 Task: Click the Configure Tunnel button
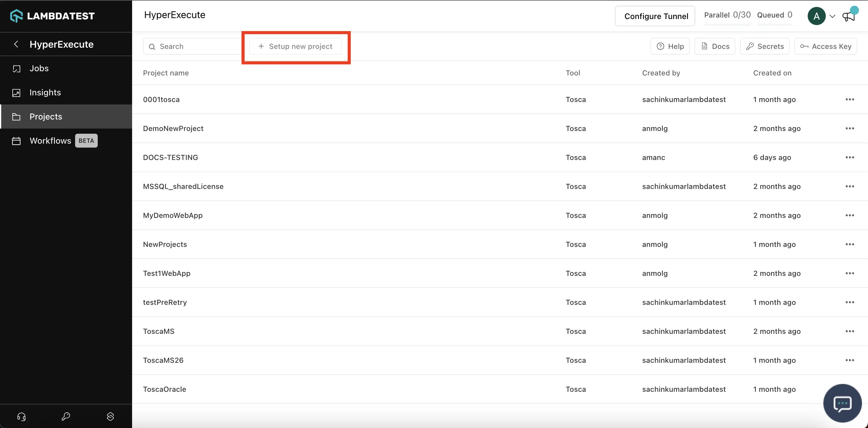[x=656, y=16]
